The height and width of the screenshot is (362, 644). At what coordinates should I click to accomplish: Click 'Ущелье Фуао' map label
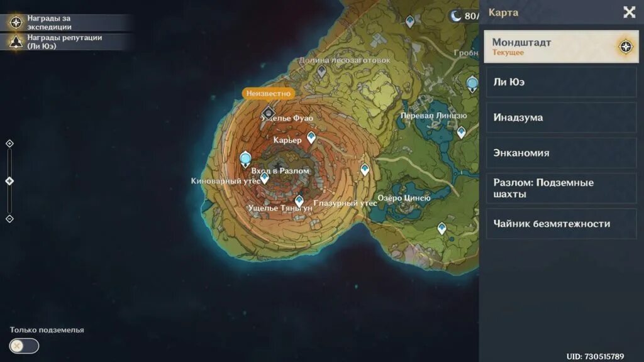click(287, 118)
